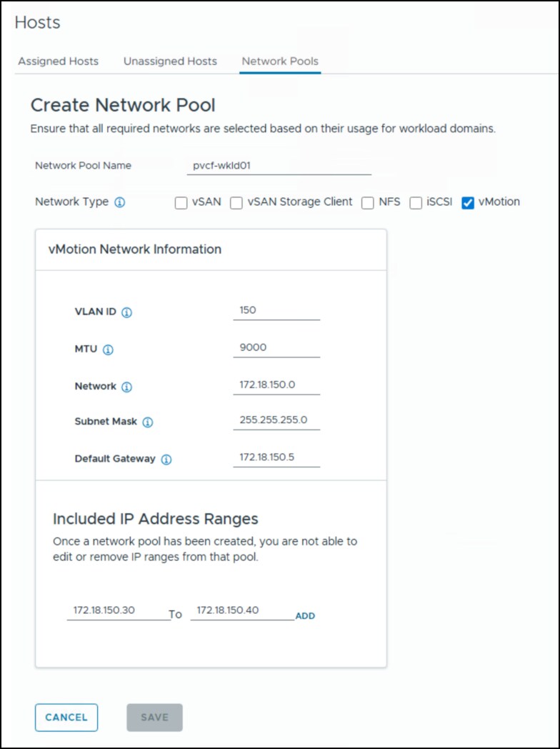Screen dimensions: 560x749
Task: Switch to the Assigned Hosts tab
Action: click(59, 61)
